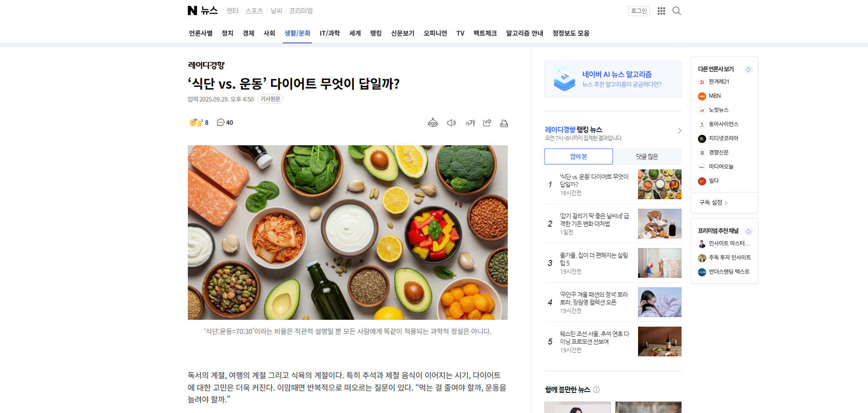Share the article via share icon
This screenshot has width=868, height=413.
(487, 123)
